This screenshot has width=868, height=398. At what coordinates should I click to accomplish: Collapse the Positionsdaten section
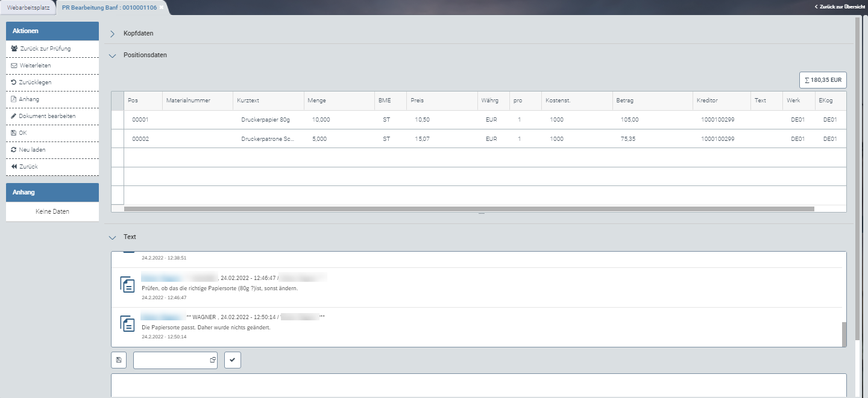112,55
